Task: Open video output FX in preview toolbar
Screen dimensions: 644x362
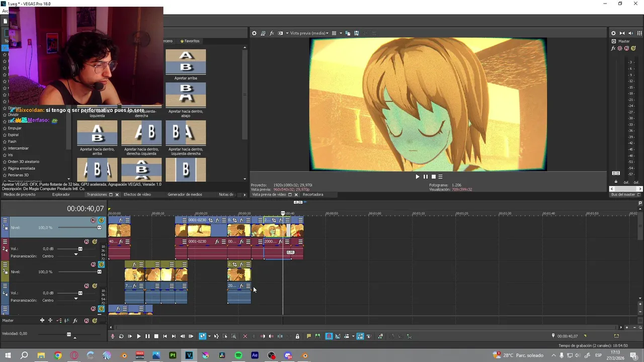Action: tap(272, 33)
